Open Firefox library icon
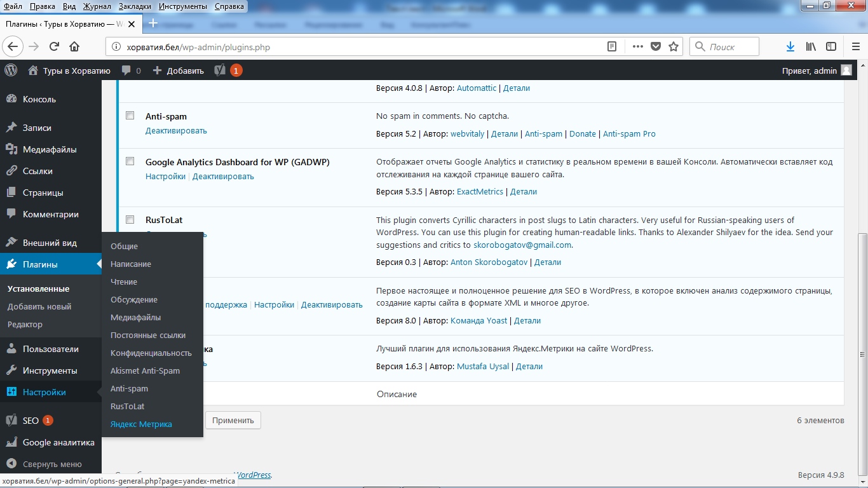The width and height of the screenshot is (868, 488). (x=811, y=46)
